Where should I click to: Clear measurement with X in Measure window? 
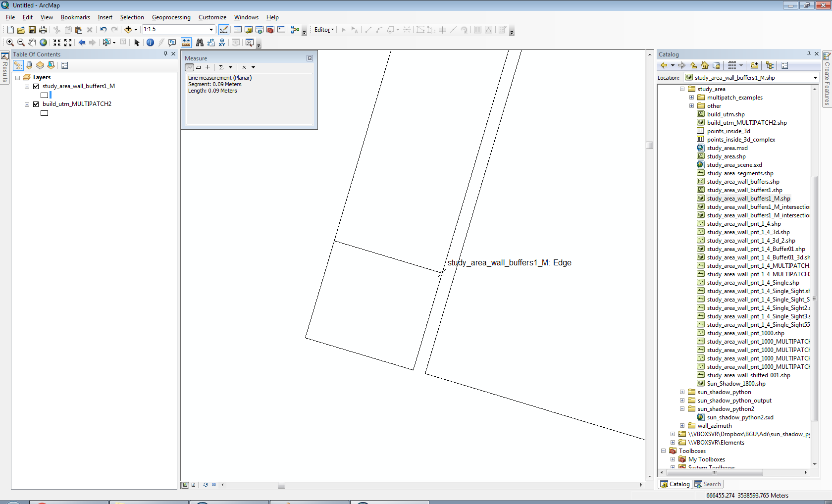[x=244, y=67]
